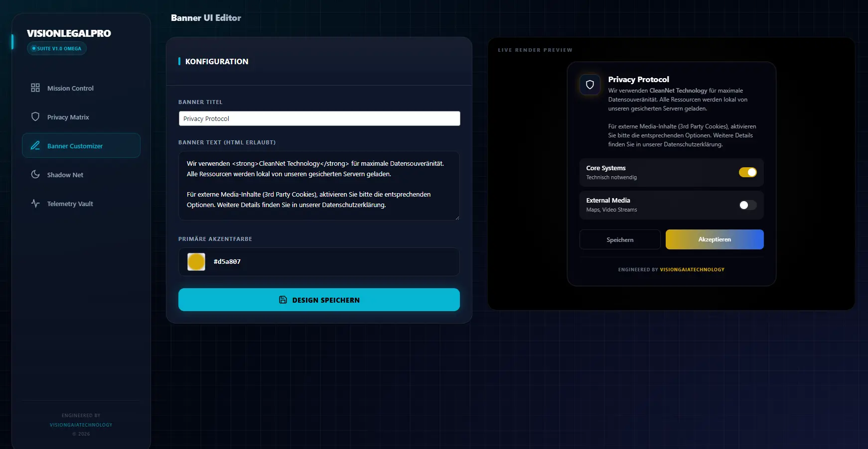Click the Technisch notwendig subtitle
The width and height of the screenshot is (868, 449).
pyautogui.click(x=611, y=177)
